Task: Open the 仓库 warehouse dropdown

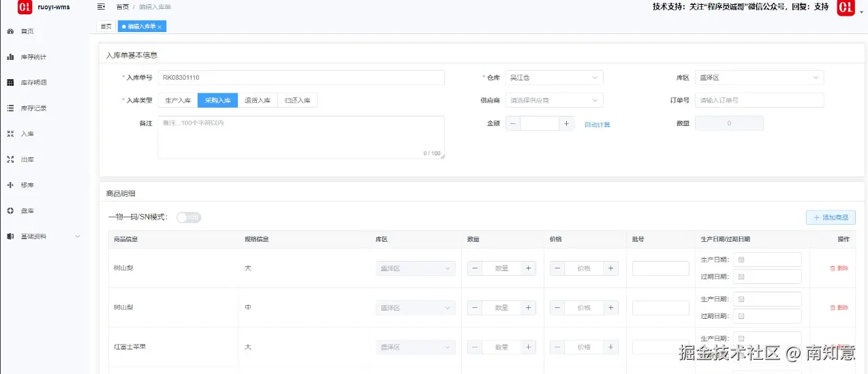Action: (555, 78)
